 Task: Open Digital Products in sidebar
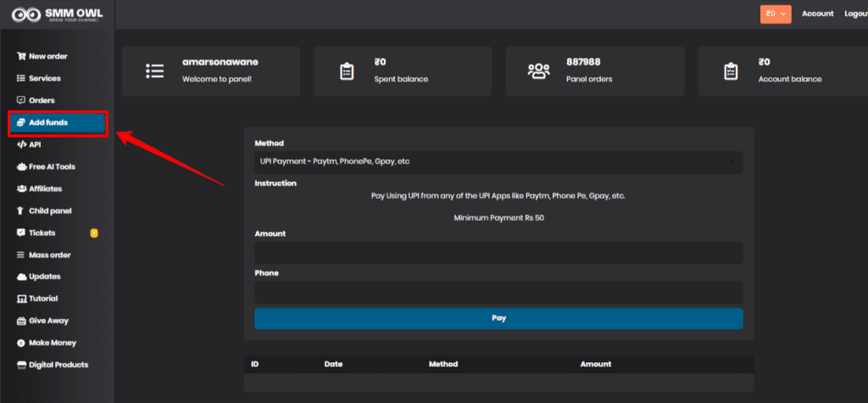coord(58,365)
